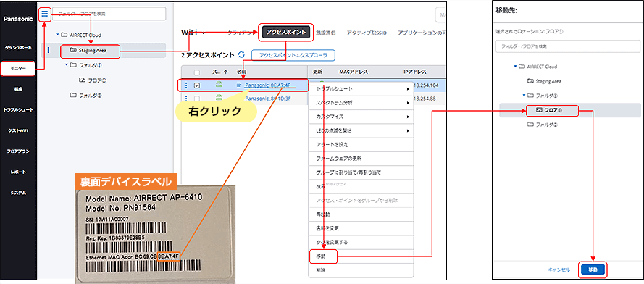
Task: Click the MACアドレス column header
Action: pyautogui.click(x=354, y=72)
